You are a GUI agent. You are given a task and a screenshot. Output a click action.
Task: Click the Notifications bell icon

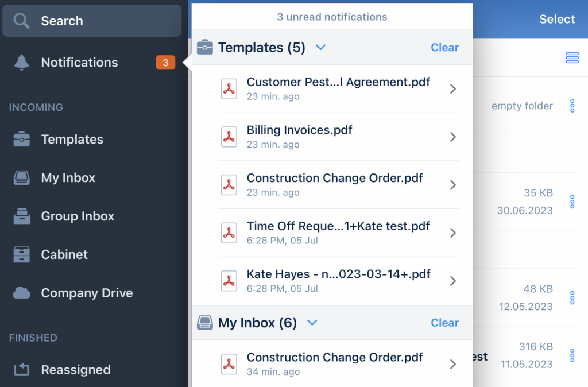(22, 63)
